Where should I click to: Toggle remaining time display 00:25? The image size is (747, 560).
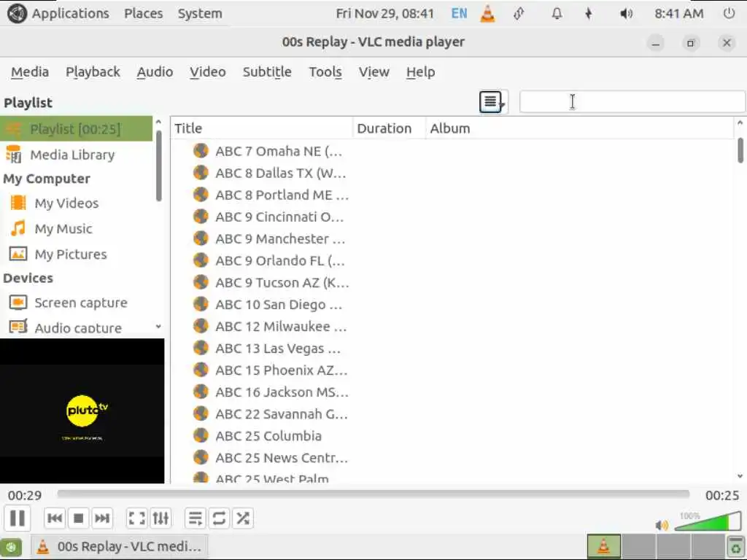pos(722,496)
